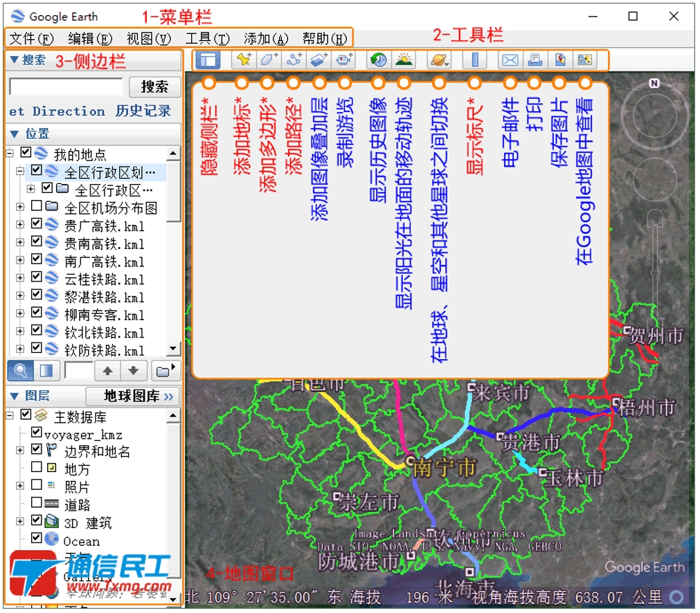This screenshot has height=613, width=700.
Task: Enable the 照片 layer checkbox
Action: (37, 485)
